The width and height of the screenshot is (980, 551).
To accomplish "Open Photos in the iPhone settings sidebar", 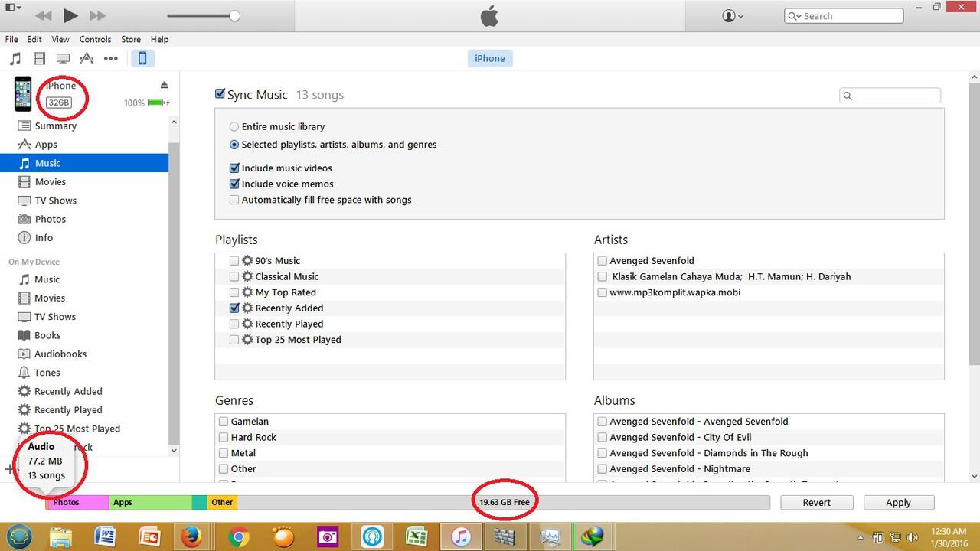I will pos(51,219).
